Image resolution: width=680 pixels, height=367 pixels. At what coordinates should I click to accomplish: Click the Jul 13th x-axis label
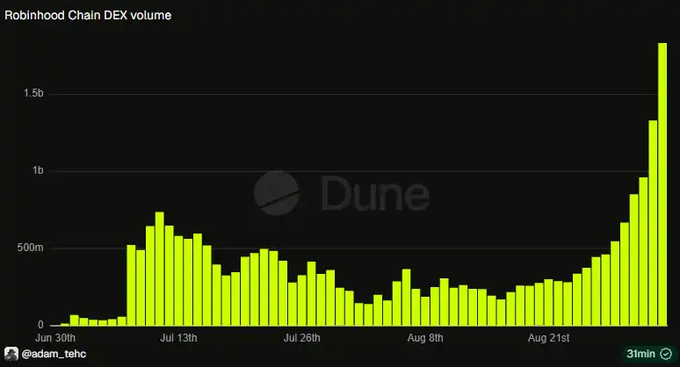pos(178,338)
